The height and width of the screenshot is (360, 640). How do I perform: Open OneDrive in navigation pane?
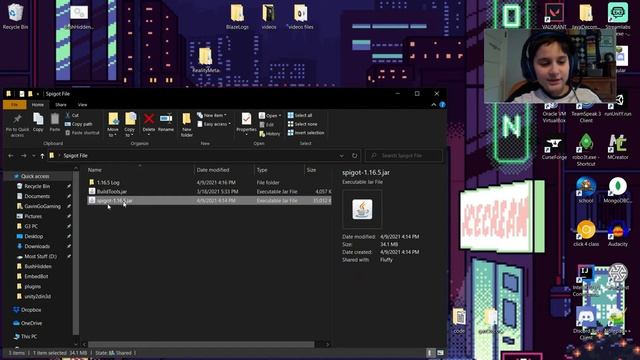coord(31,323)
